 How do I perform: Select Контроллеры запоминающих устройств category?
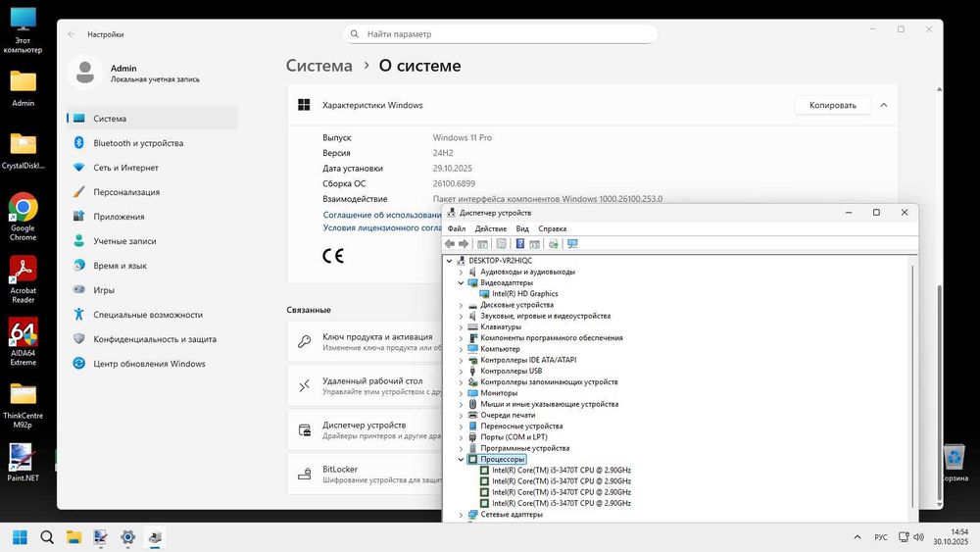coord(549,382)
